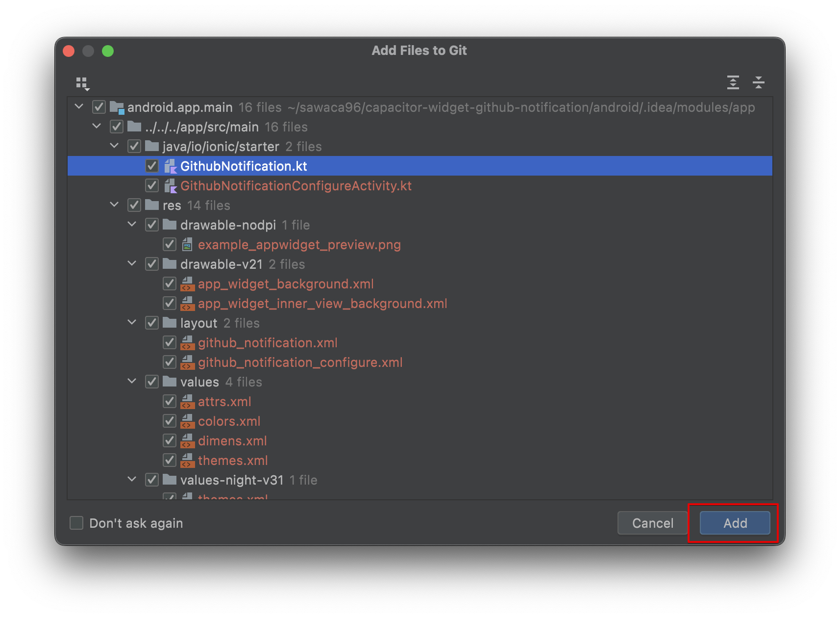The image size is (840, 618).
Task: Collapse the drawable-v21 folder
Action: [x=132, y=264]
